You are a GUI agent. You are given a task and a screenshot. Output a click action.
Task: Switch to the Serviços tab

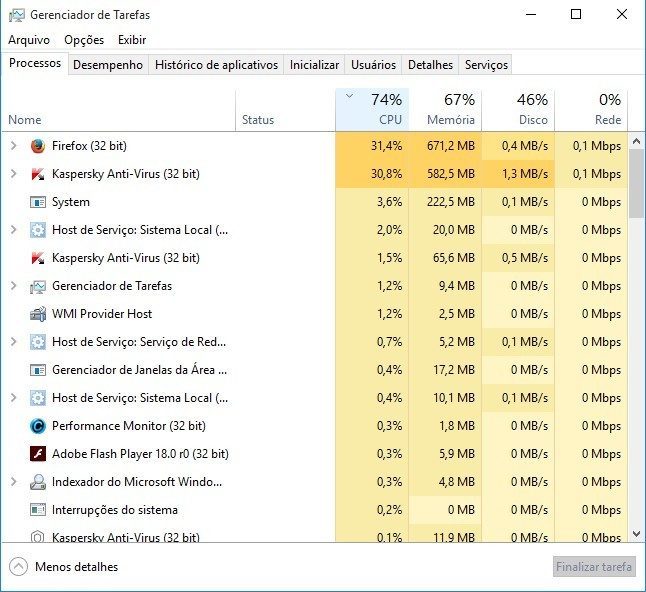tap(486, 65)
